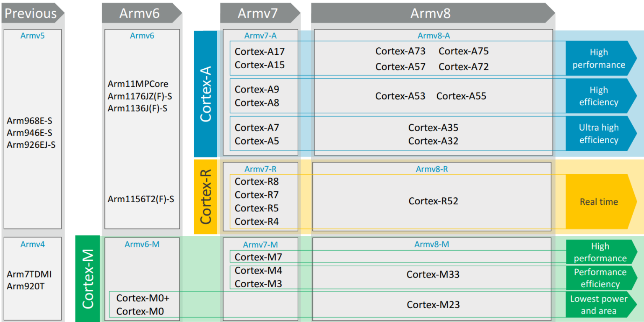Pick the "Cortex-A32" processor

point(434,141)
